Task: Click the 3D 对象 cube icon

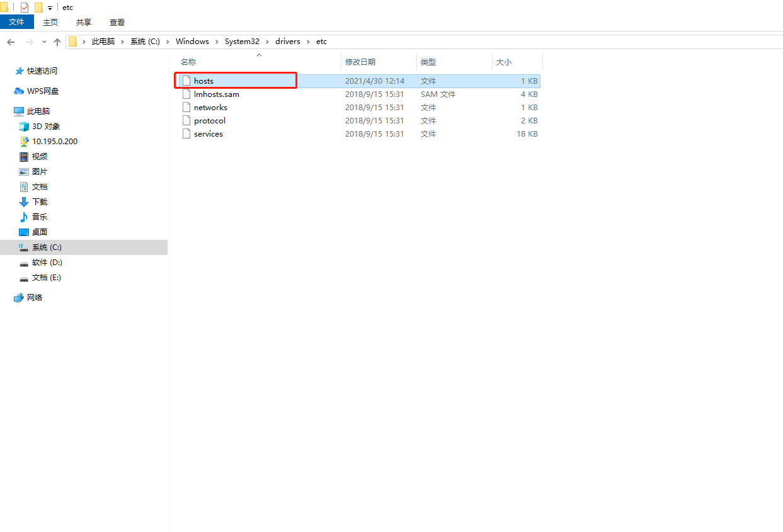Action: coord(24,126)
